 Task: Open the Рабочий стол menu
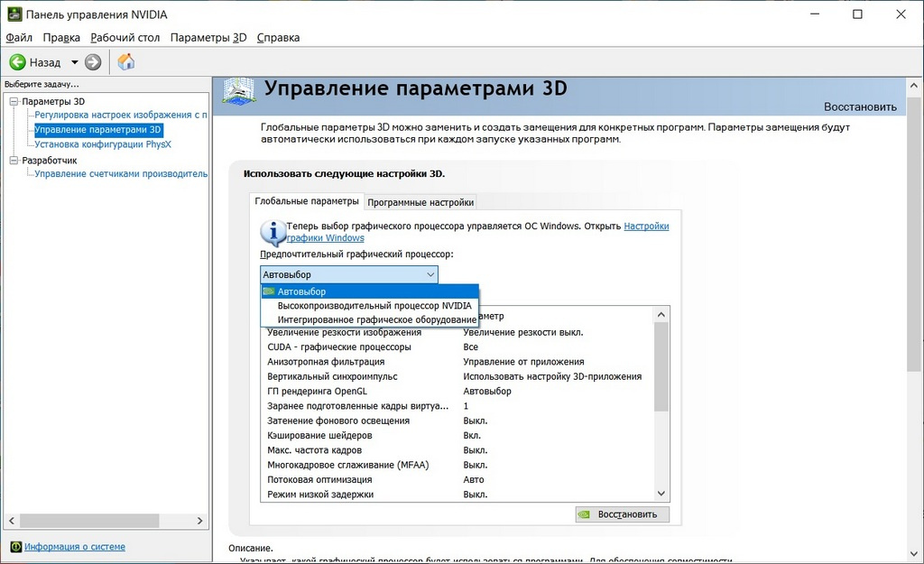point(125,38)
